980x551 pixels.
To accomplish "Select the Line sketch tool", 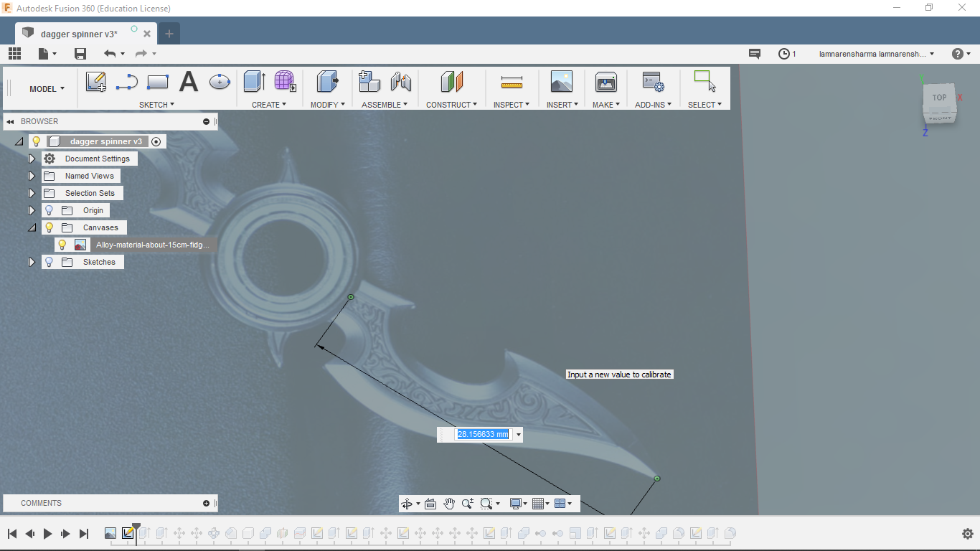I will [x=127, y=82].
